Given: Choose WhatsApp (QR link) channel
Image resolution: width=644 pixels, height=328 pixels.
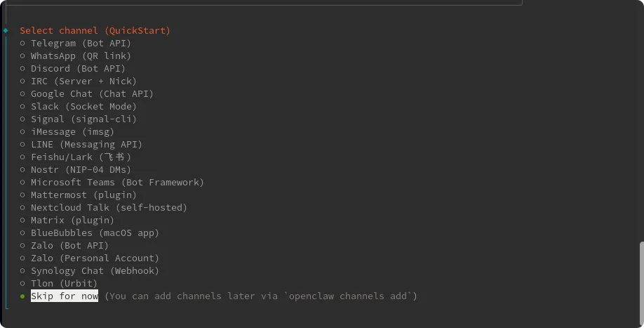Looking at the screenshot, I should (81, 56).
